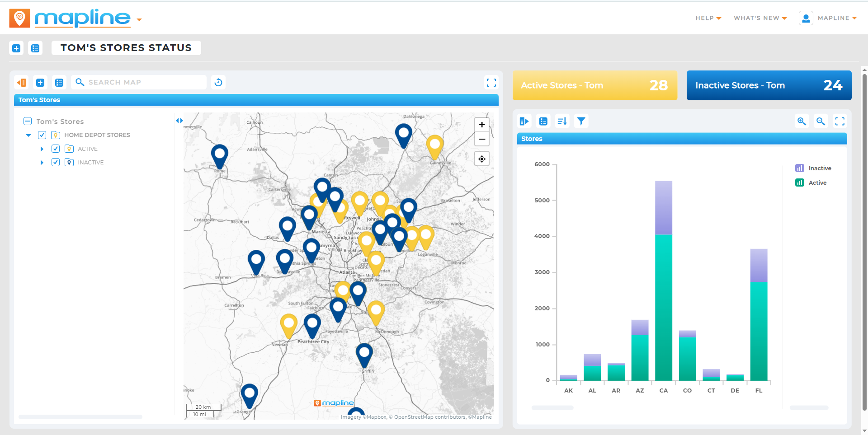Click the zoom-in magnifier icon on the chart panel
The width and height of the screenshot is (868, 435).
802,121
